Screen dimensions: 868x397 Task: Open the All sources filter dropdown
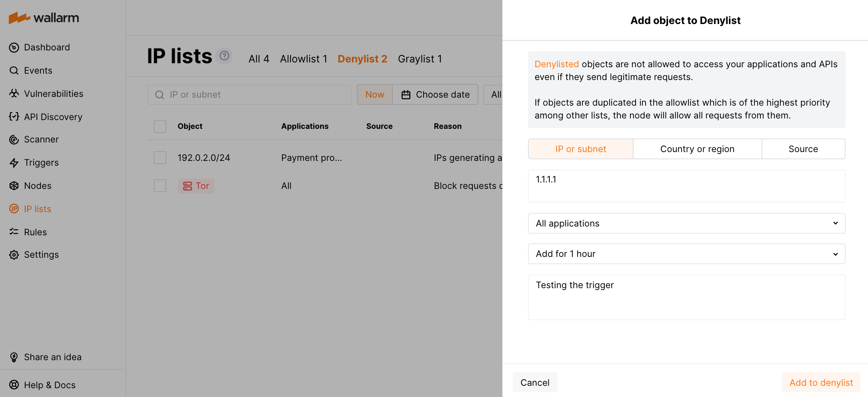pyautogui.click(x=496, y=94)
